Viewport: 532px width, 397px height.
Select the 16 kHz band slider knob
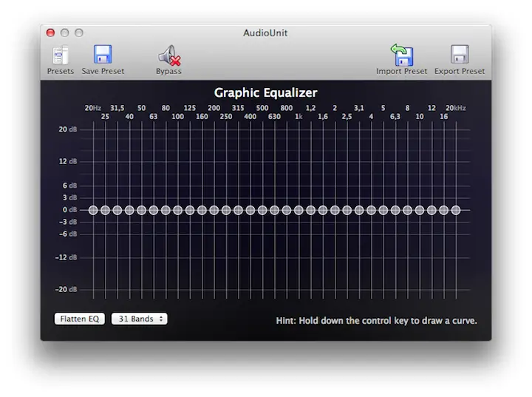click(443, 210)
